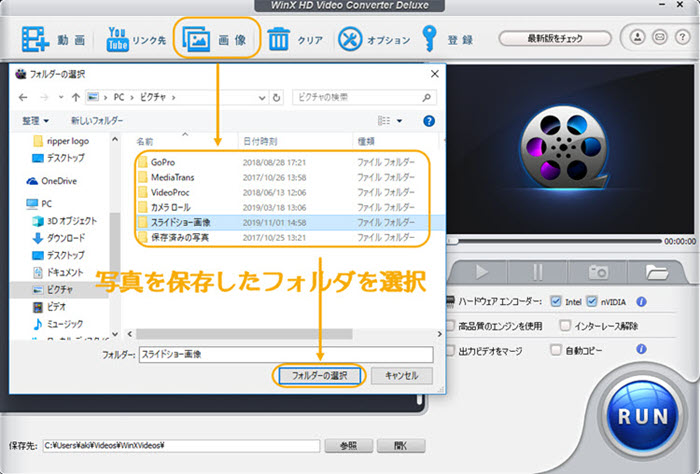Image resolution: width=700 pixels, height=474 pixels.
Task: Select the カメラロール folder
Action: pyautogui.click(x=171, y=208)
